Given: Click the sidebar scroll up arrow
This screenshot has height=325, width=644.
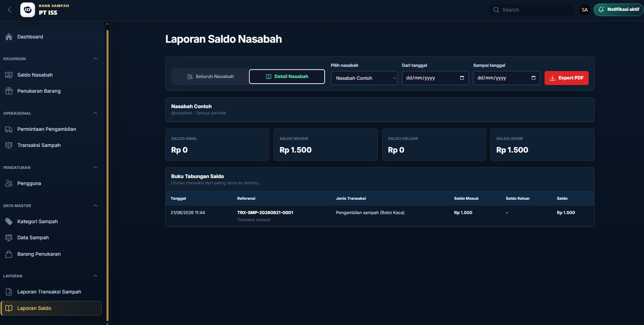Looking at the screenshot, I should pos(108,24).
